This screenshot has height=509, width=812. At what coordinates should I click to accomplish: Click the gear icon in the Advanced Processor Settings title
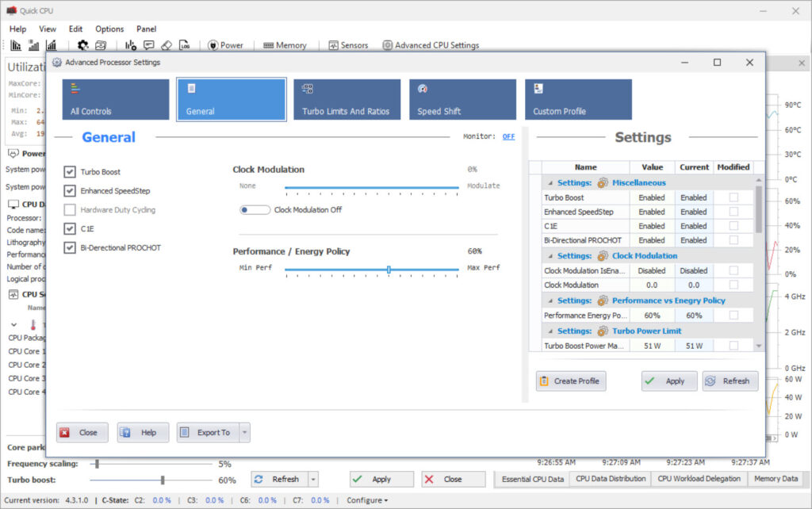(57, 63)
